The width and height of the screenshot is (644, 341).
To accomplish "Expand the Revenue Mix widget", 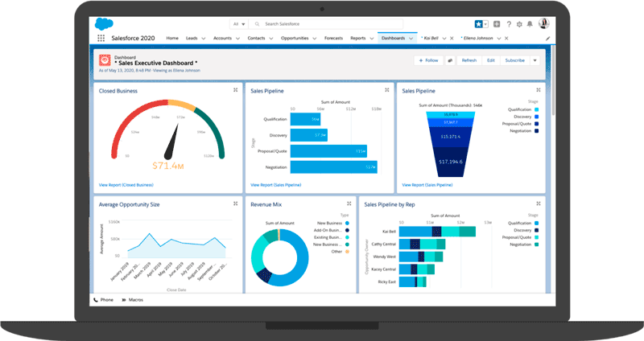I will [349, 204].
